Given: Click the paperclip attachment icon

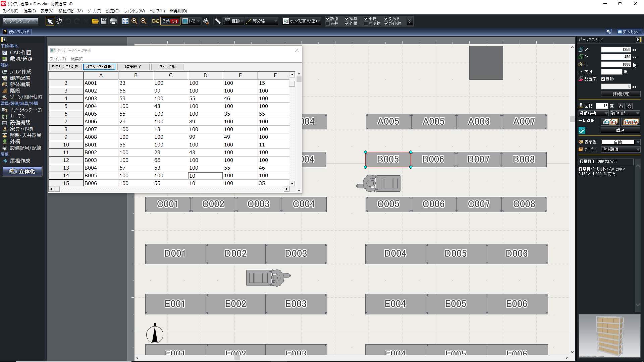Looking at the screenshot, I should coord(582,130).
